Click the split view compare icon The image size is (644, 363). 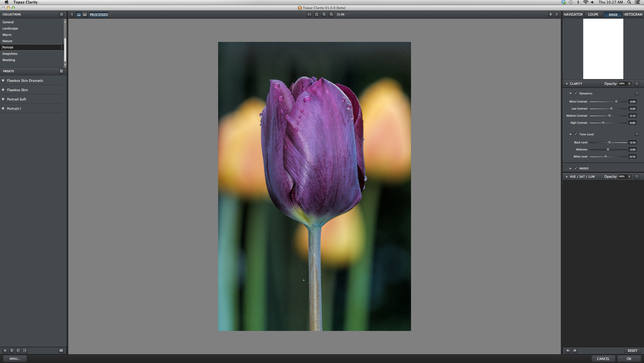point(85,15)
